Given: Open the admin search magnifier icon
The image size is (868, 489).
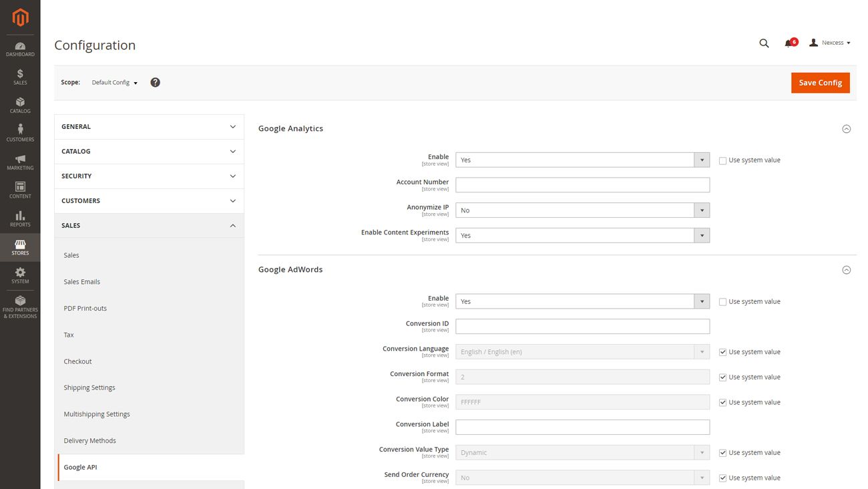Looking at the screenshot, I should click(763, 43).
